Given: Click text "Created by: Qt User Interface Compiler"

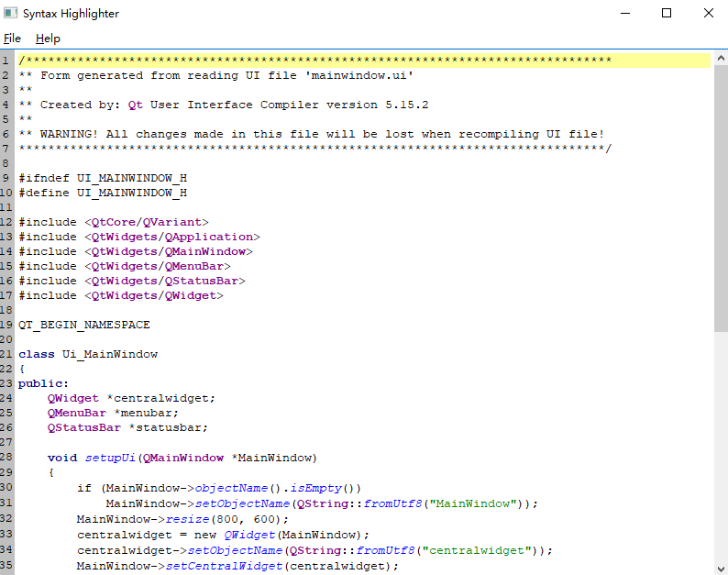Looking at the screenshot, I should (179, 105).
